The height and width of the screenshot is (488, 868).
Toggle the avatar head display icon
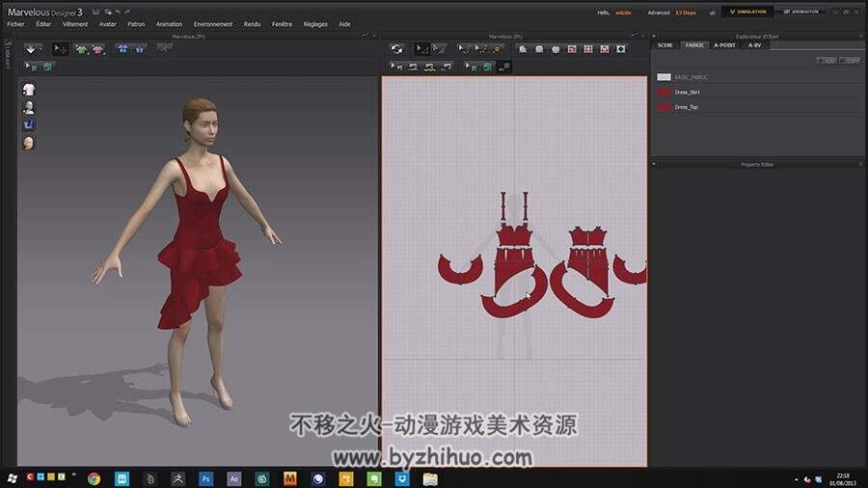[29, 144]
